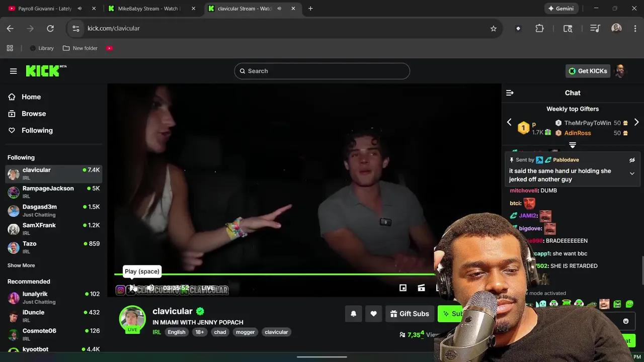Open Cosmote06 recommended channel
This screenshot has height=362, width=644.
pyautogui.click(x=54, y=334)
